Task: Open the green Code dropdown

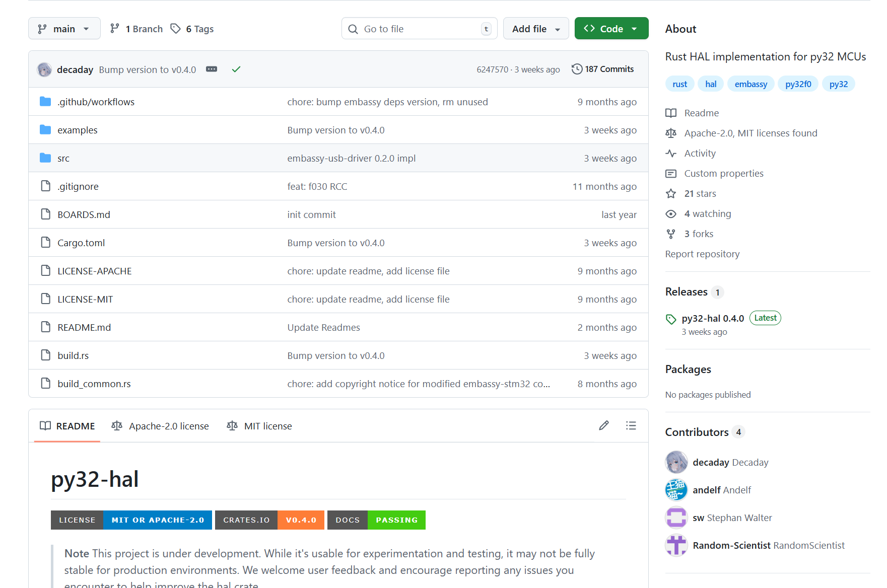Action: (611, 29)
